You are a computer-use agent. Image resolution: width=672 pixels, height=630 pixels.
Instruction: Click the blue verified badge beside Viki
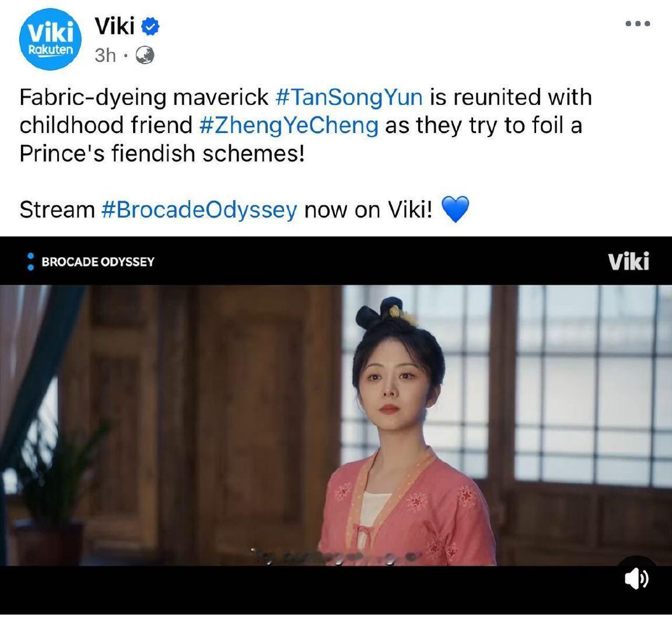[x=150, y=27]
